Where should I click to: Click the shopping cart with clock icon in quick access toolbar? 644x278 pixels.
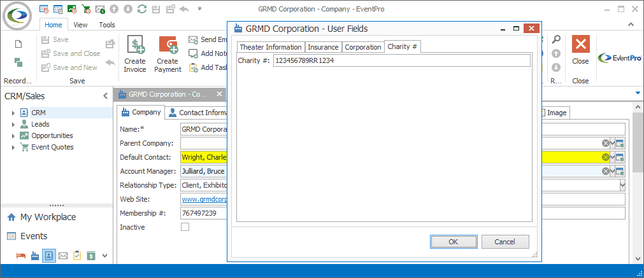point(86,9)
